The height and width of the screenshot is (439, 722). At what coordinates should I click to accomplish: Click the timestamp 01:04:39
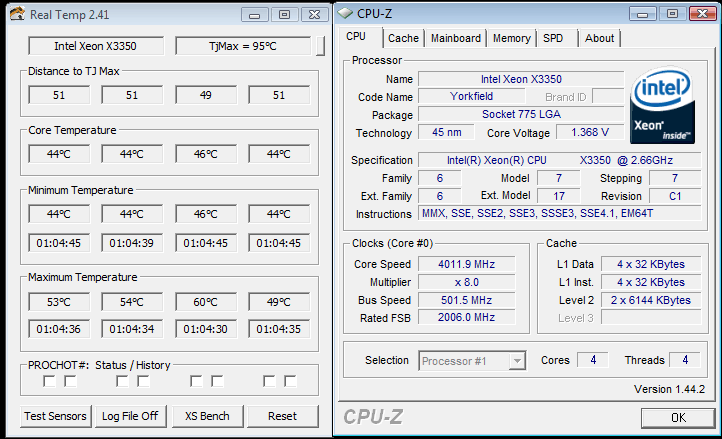click(x=132, y=243)
